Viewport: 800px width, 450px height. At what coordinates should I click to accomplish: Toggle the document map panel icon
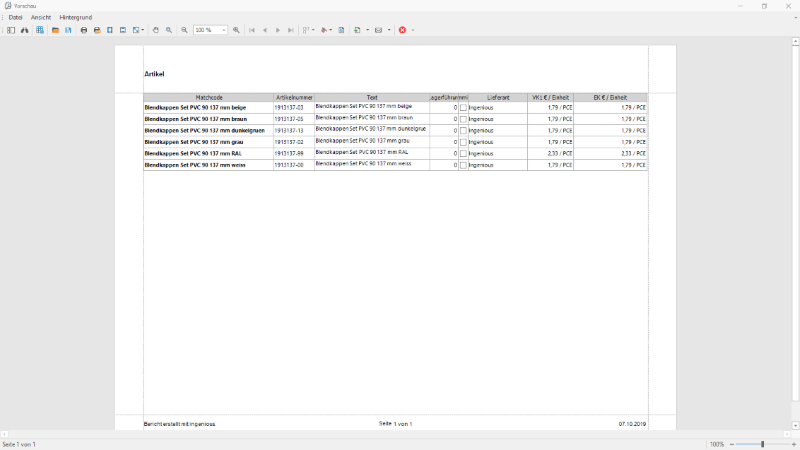[11, 30]
